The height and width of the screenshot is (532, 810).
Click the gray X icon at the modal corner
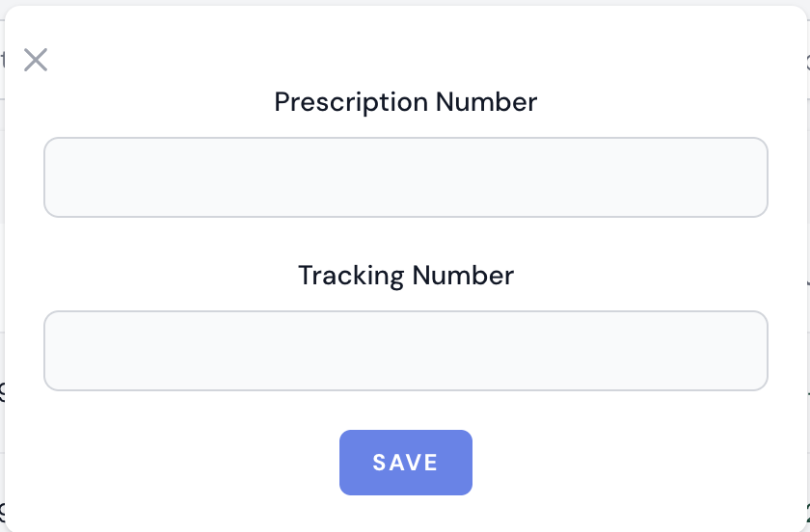[x=36, y=60]
